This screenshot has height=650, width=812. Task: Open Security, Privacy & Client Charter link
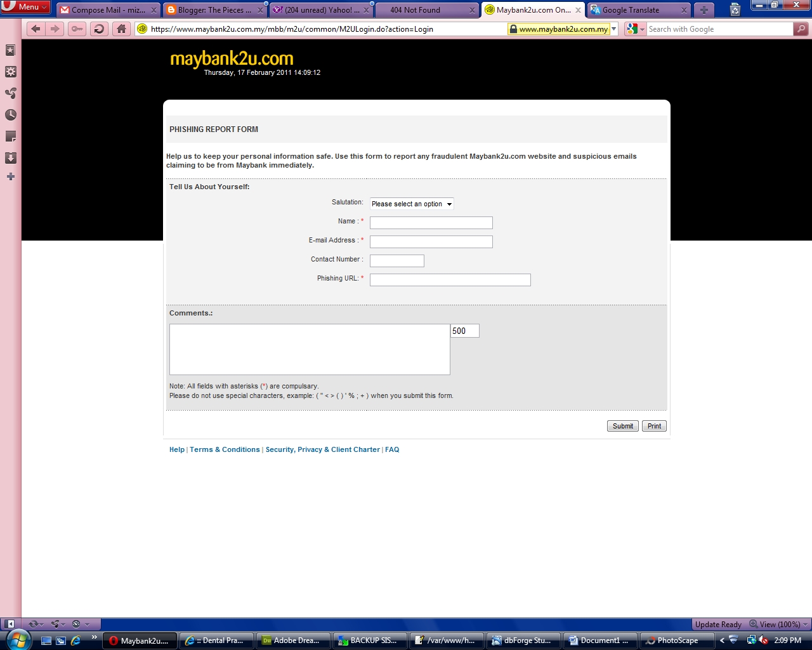click(322, 449)
